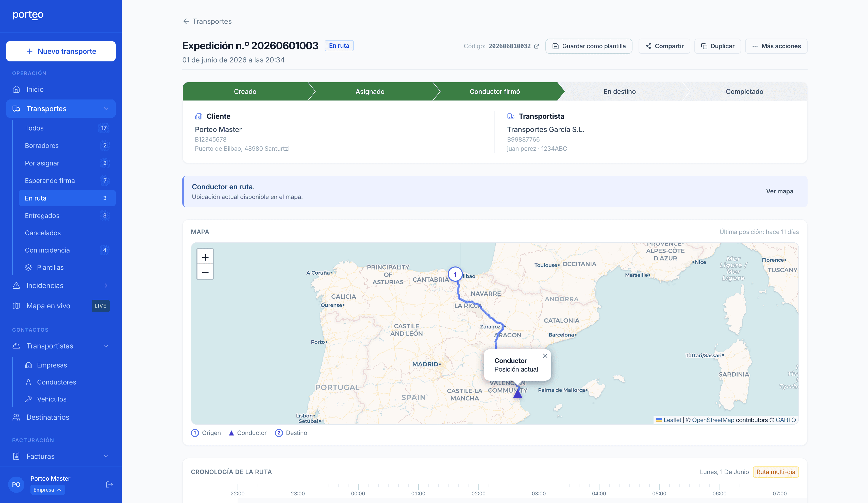Click the Destinatarios people icon

point(16,417)
